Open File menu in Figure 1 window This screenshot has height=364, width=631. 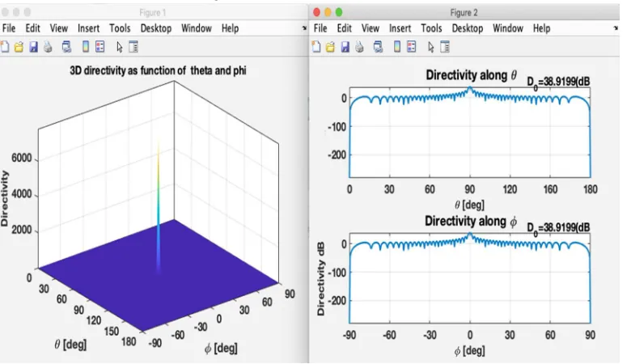9,28
